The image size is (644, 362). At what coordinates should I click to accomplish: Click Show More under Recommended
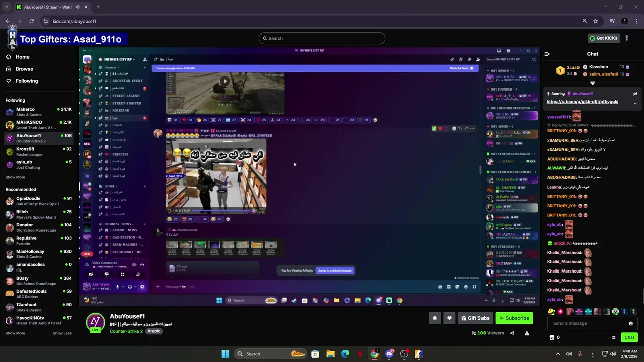15,333
